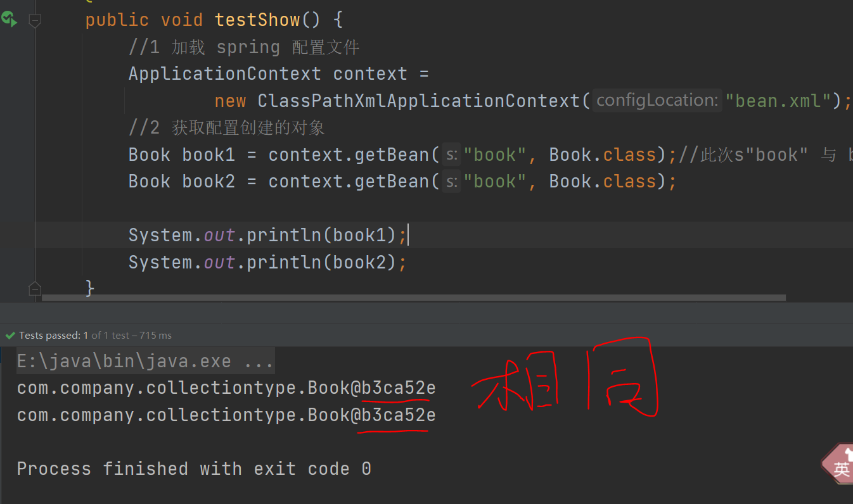Click the first Book@b3ca52e console output line

[226, 387]
